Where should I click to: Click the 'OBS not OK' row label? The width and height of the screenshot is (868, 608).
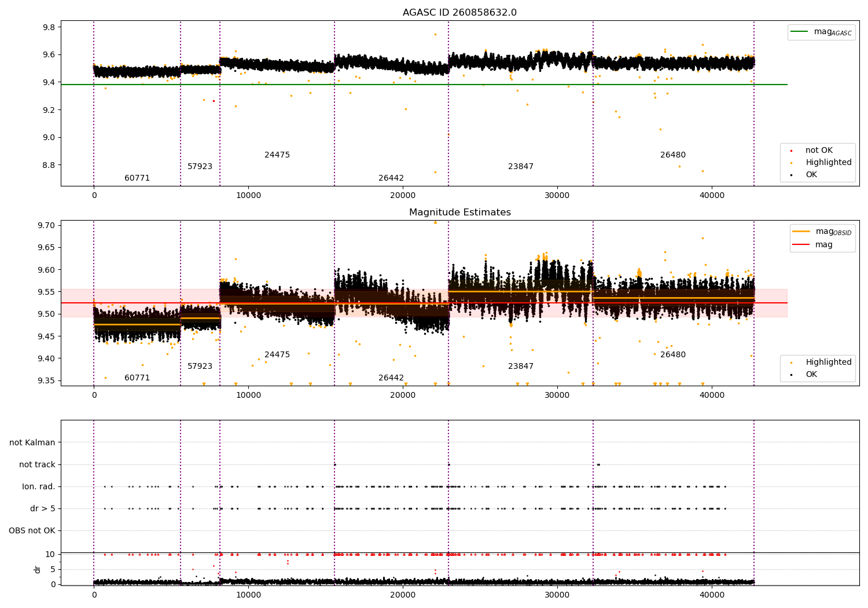32,530
